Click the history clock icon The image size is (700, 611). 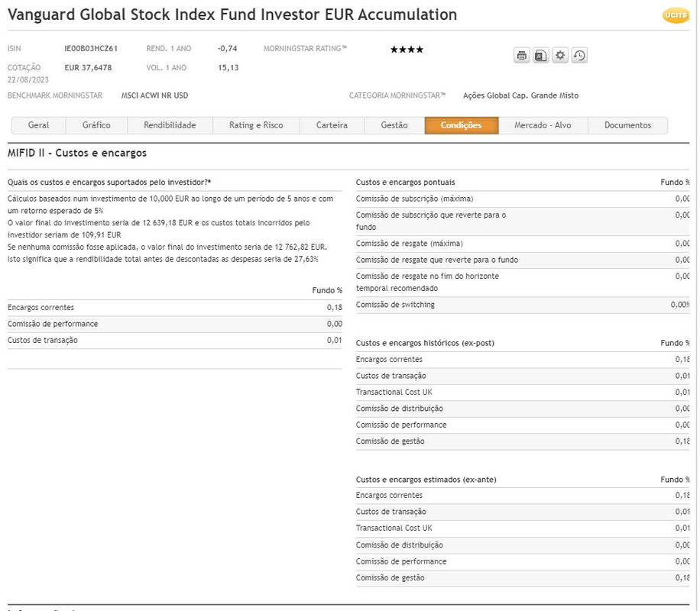point(579,56)
